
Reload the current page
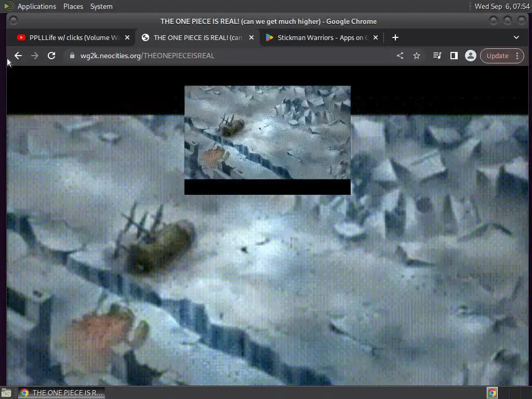point(51,56)
